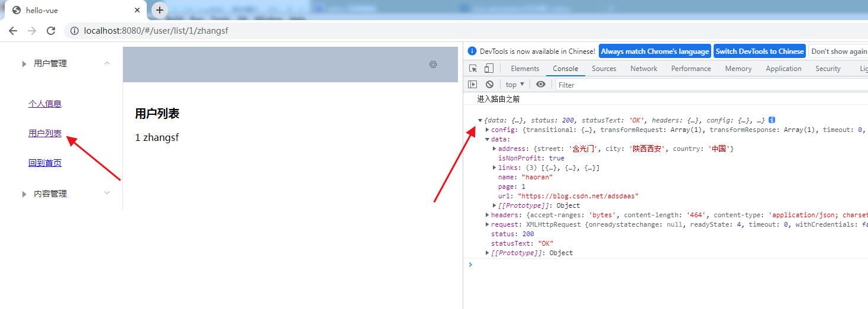
Task: Click the 进入路由之前 log message
Action: click(498, 99)
